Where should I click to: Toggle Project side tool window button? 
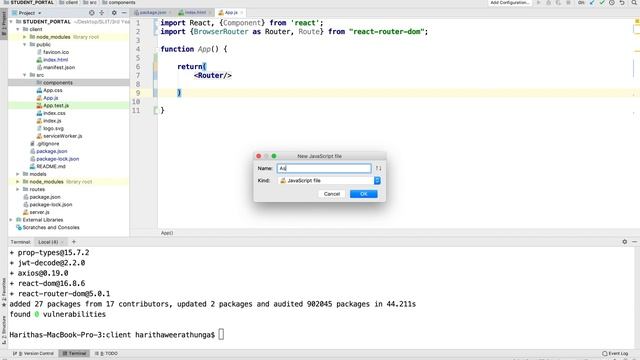click(x=4, y=24)
